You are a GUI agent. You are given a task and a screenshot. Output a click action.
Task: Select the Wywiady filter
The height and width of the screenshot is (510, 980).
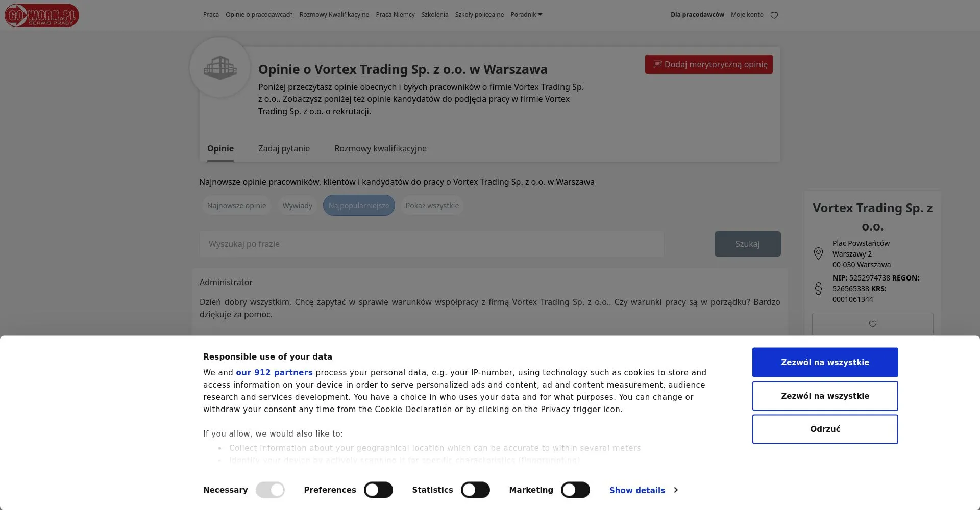(297, 206)
